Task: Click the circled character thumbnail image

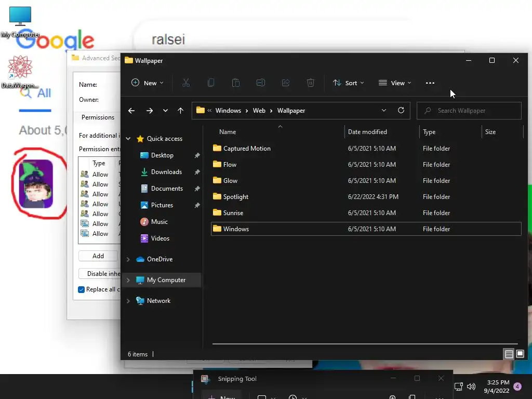Action: pyautogui.click(x=36, y=183)
